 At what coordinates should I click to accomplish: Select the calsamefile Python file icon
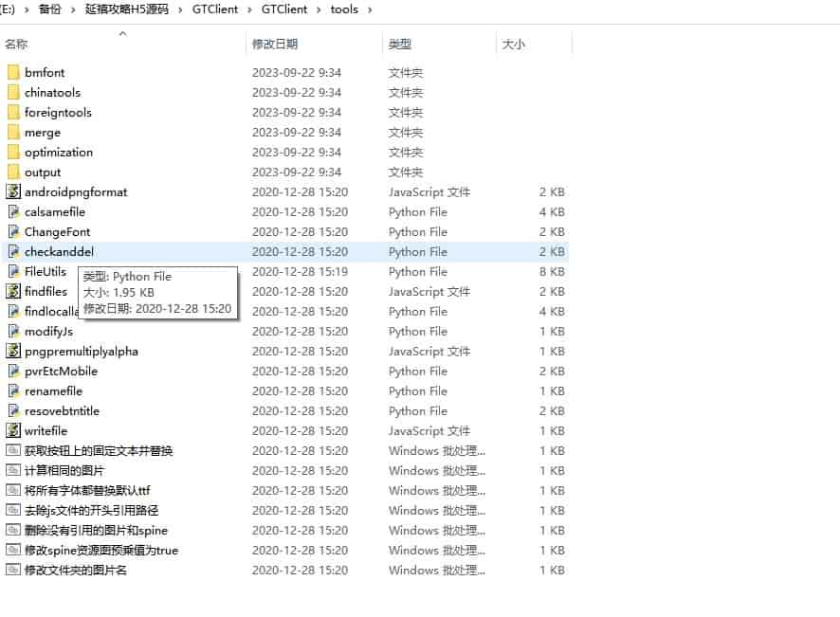coord(13,212)
